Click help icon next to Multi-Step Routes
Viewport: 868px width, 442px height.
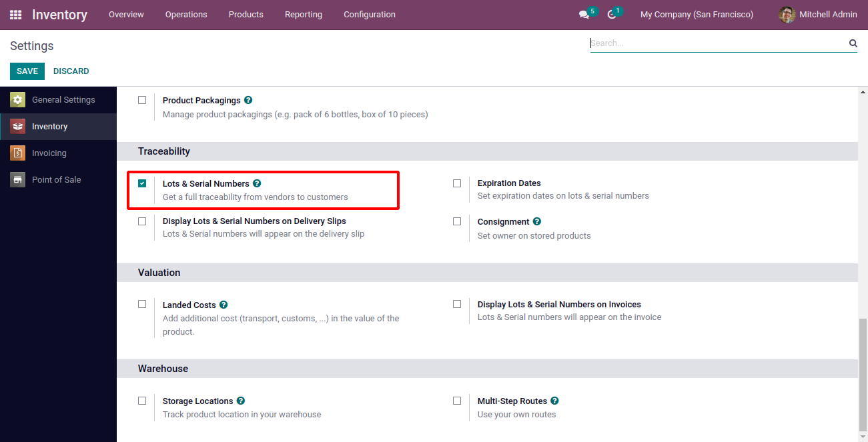[555, 401]
